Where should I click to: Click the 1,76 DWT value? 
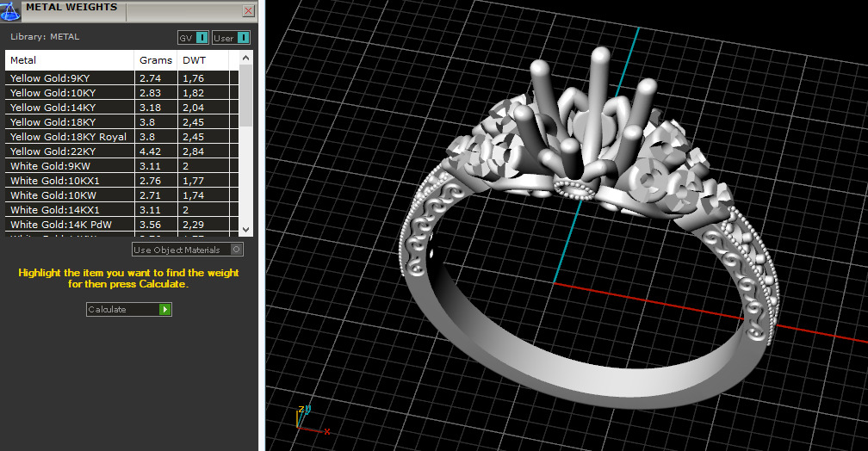[193, 78]
